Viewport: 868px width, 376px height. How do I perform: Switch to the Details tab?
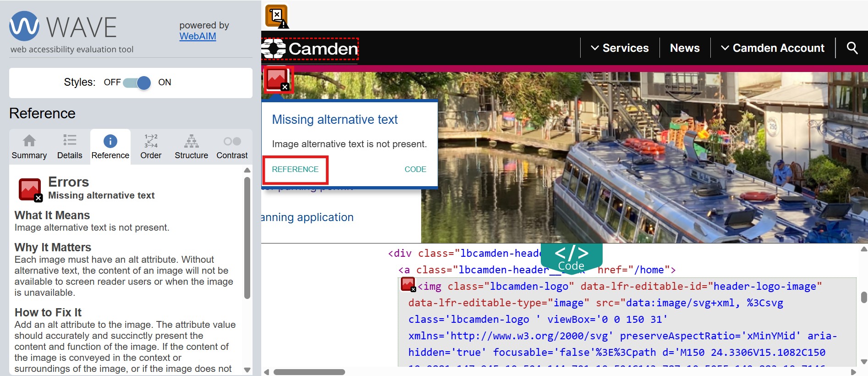coord(70,147)
